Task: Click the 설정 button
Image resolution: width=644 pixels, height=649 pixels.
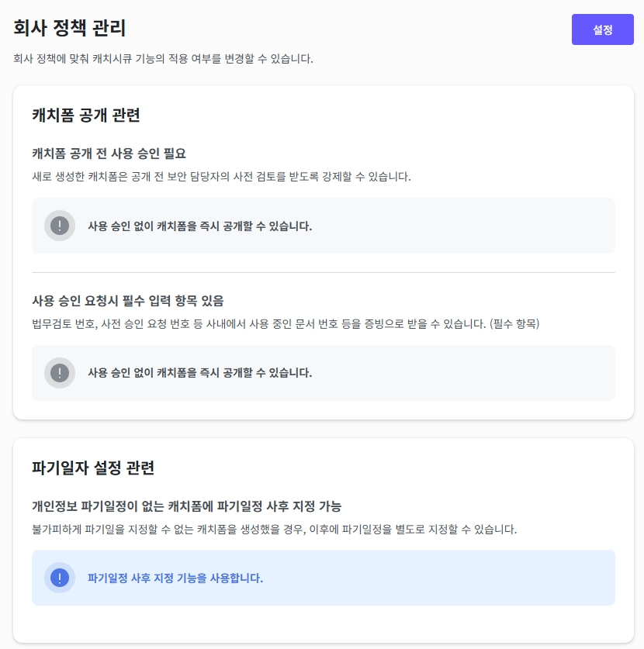Action: 602,29
